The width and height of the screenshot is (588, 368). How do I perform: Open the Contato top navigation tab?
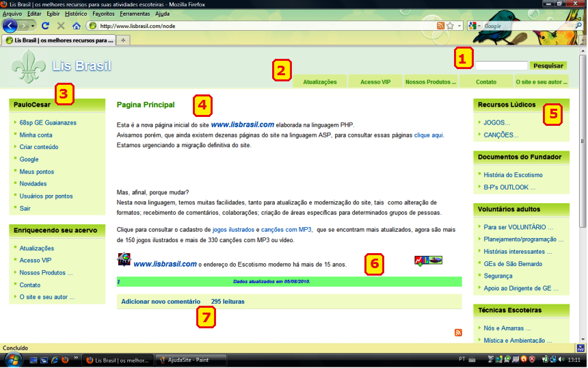pyautogui.click(x=486, y=82)
